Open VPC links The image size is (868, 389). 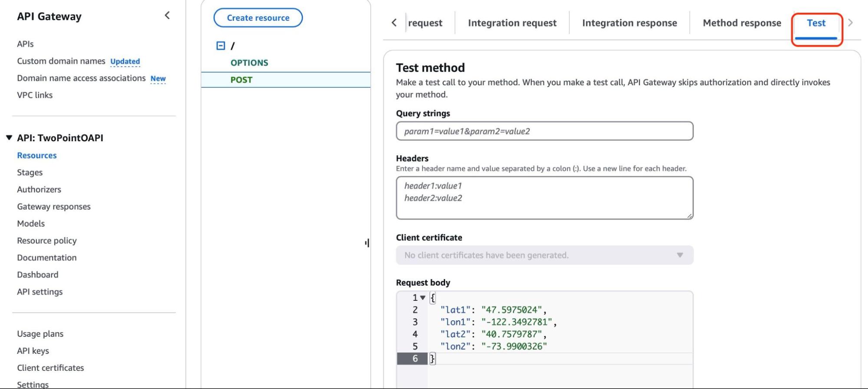pyautogui.click(x=35, y=95)
